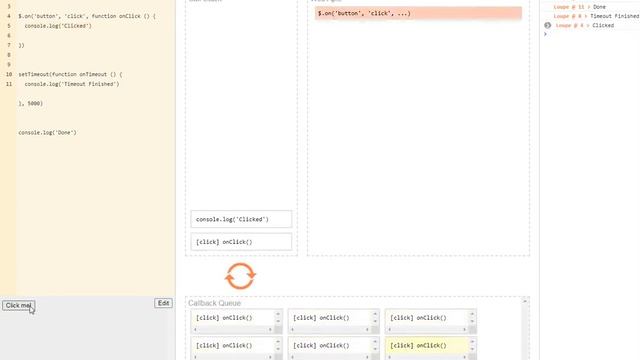Click the up arrow of the Callback Queue scrollbar
The width and height of the screenshot is (640, 360).
(x=525, y=301)
